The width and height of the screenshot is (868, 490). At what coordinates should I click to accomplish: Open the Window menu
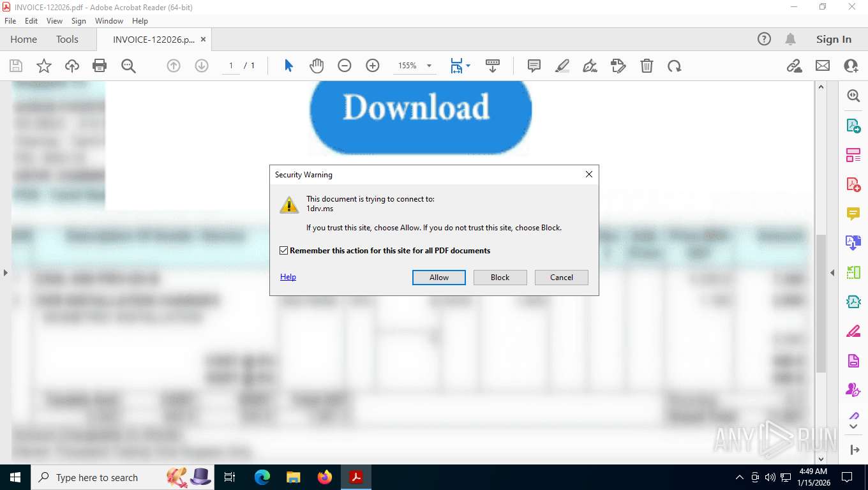coord(109,21)
